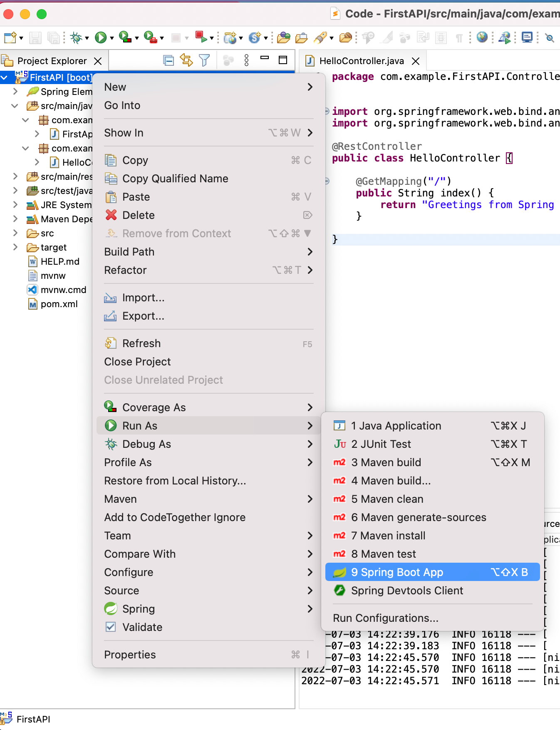Select 1 Java Application in Run As
This screenshot has height=730, width=560.
coord(433,426)
